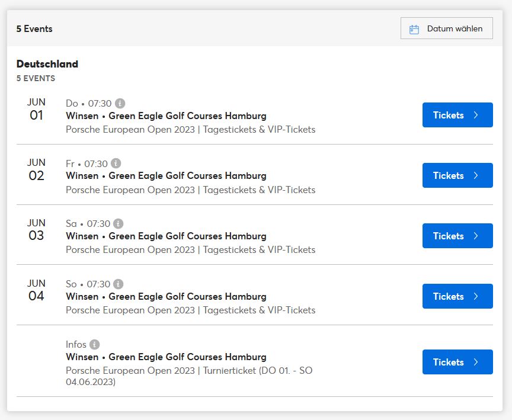
Task: Open Tickets for the Turnierticket event
Action: pyautogui.click(x=457, y=362)
